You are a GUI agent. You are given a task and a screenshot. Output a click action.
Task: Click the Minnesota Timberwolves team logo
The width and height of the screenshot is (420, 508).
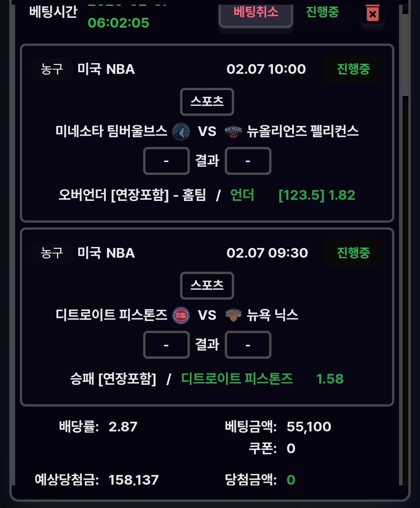(181, 131)
